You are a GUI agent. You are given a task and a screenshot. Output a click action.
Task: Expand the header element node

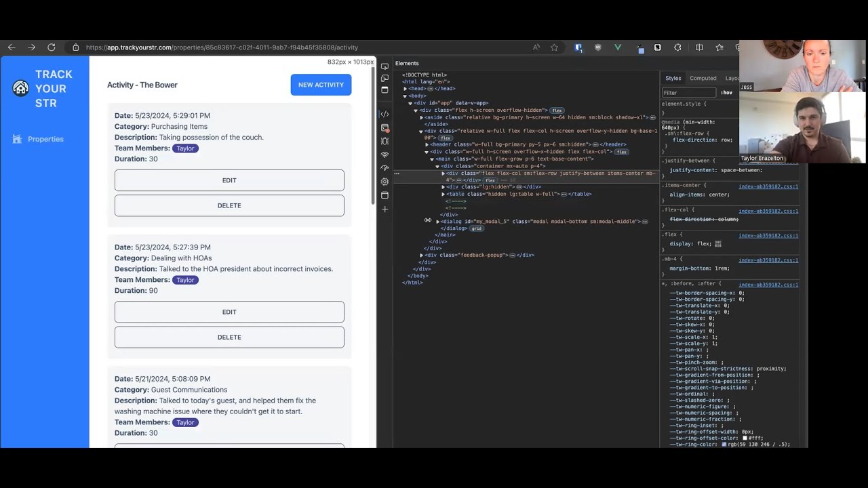pyautogui.click(x=427, y=144)
